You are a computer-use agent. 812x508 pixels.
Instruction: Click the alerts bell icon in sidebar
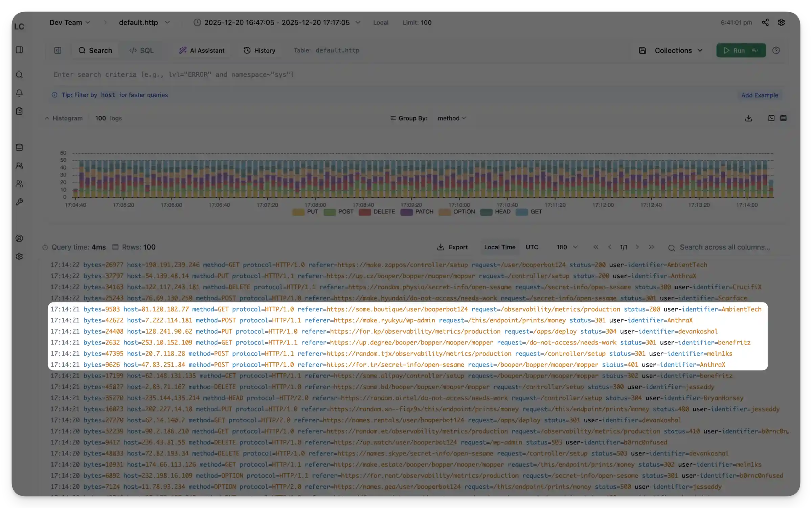click(x=19, y=93)
